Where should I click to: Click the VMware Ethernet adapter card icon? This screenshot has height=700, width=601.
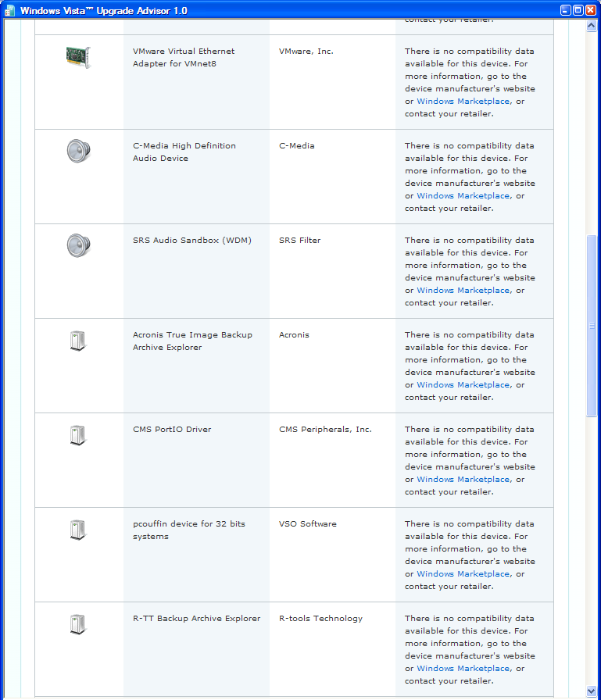[x=79, y=57]
